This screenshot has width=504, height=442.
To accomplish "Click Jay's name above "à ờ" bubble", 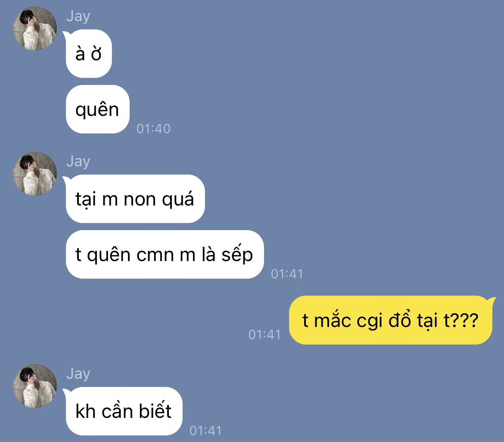I will 78,16.
